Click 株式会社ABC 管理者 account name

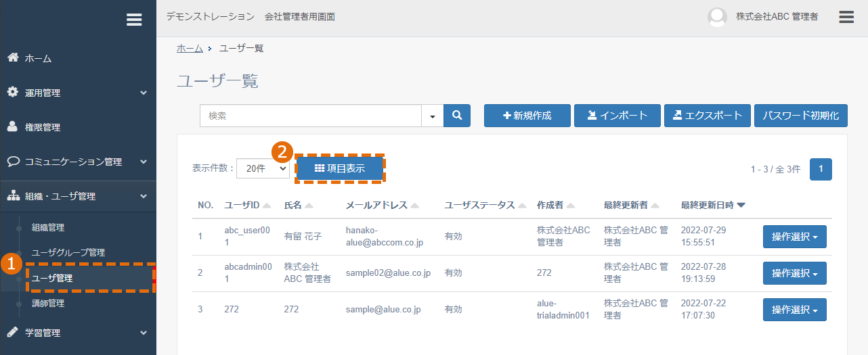tap(777, 17)
